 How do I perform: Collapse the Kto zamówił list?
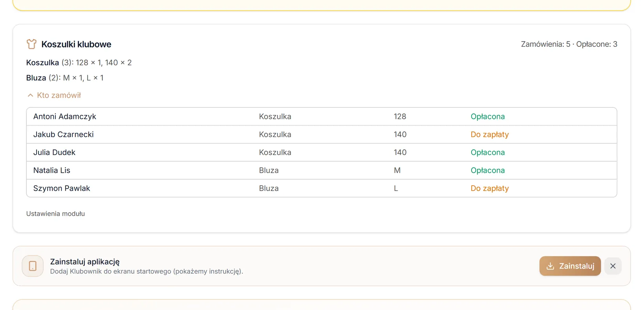point(54,95)
